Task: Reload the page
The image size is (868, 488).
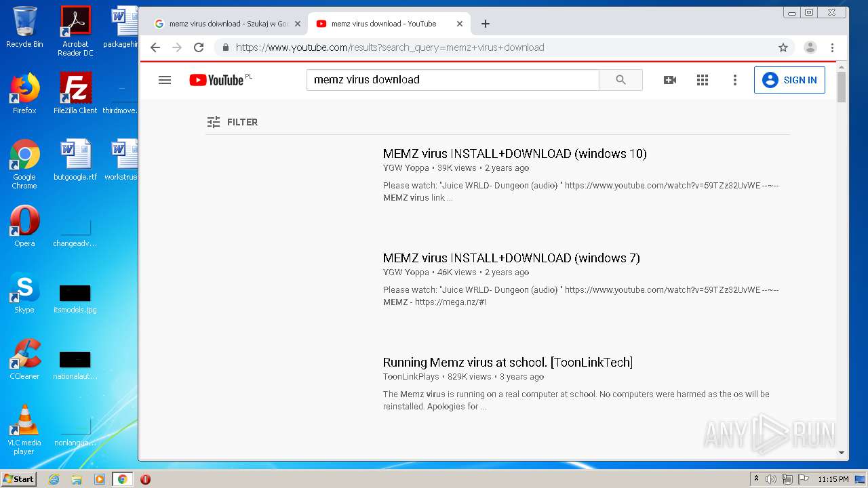Action: pyautogui.click(x=199, y=47)
